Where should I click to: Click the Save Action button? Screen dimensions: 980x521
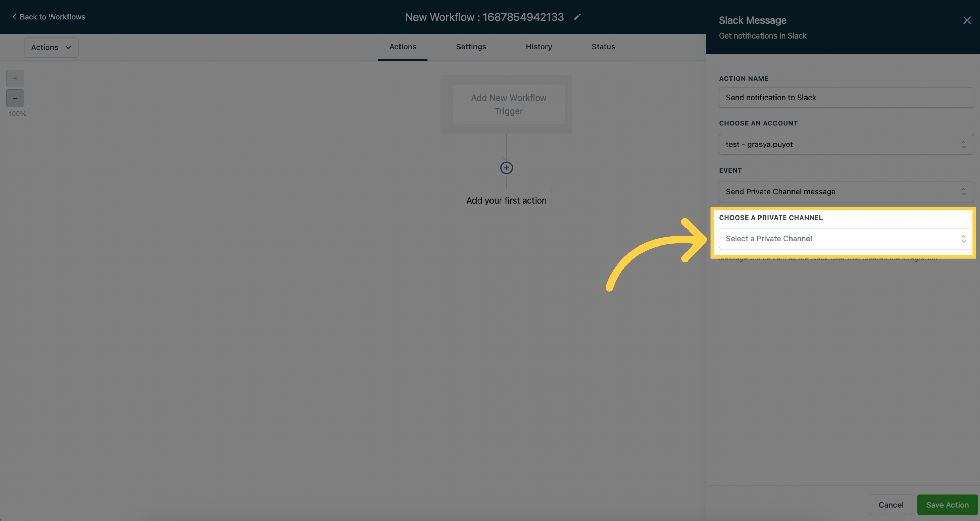click(x=947, y=505)
